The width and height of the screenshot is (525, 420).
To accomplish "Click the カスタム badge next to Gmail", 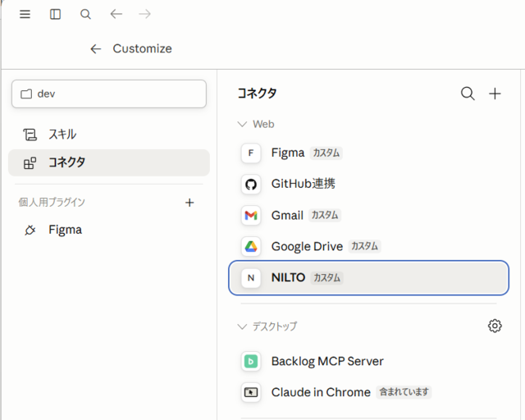I will [x=325, y=216].
